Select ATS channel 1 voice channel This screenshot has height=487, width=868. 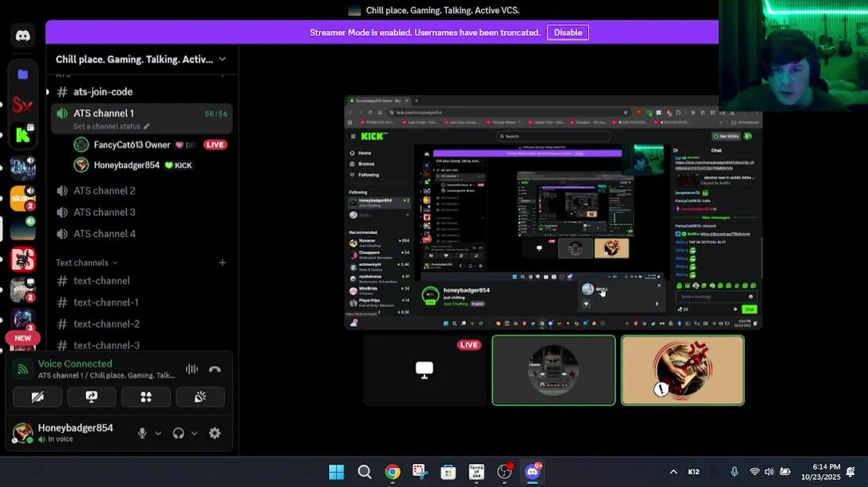click(x=141, y=118)
